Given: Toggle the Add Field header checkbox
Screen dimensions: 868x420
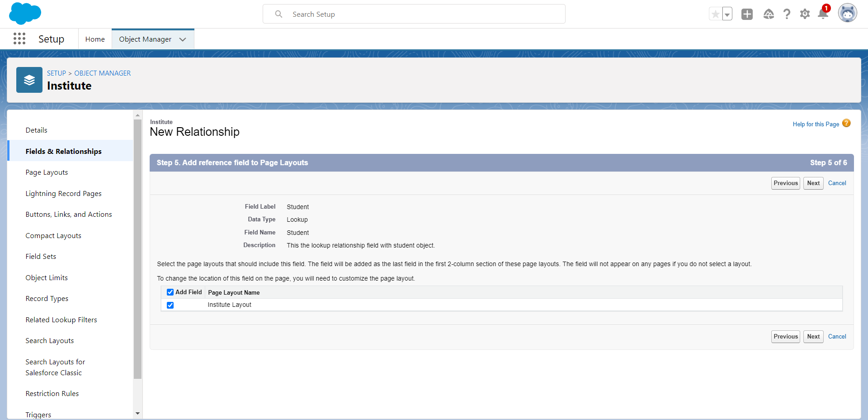Looking at the screenshot, I should click(170, 292).
